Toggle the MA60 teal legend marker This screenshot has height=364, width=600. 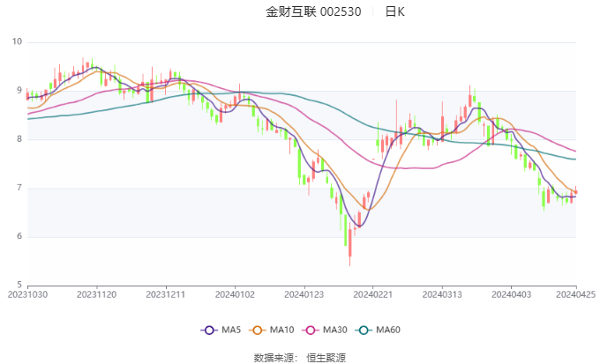point(364,330)
